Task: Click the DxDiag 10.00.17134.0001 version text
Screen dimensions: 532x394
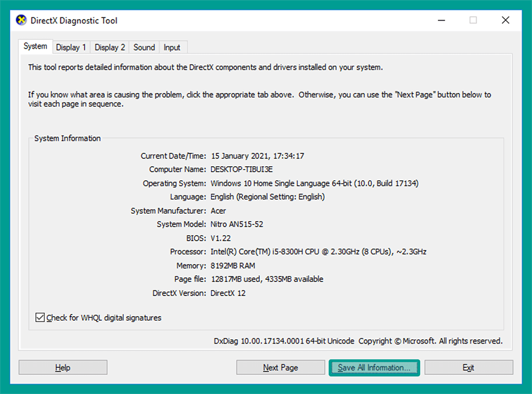Action: pyautogui.click(x=284, y=341)
